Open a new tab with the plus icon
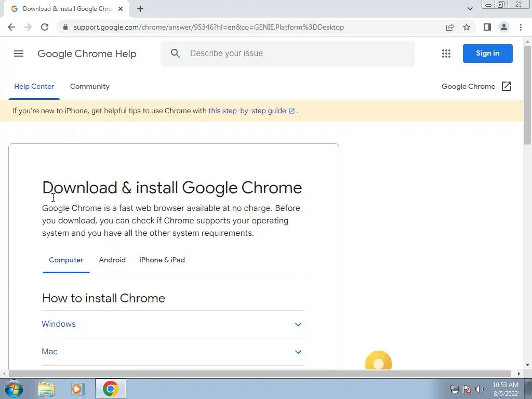 (x=140, y=9)
